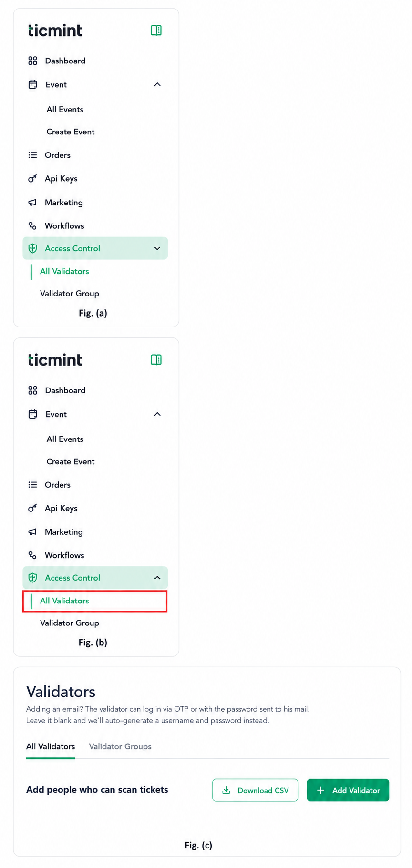Viewport: 412px width, 868px height.
Task: Click the sidebar collapse icon in Fig. (a)
Action: [156, 31]
